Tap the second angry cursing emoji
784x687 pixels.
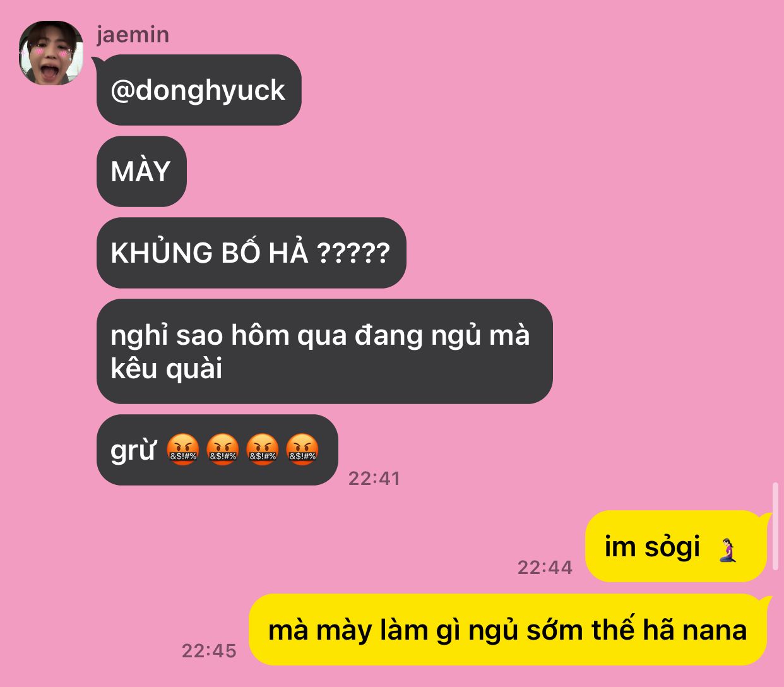(223, 450)
